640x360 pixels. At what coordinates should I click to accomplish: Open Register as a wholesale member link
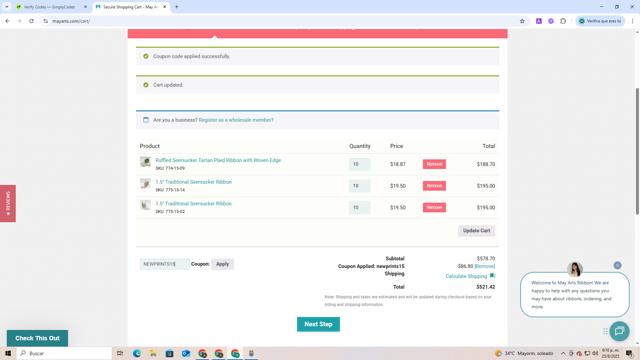[236, 120]
